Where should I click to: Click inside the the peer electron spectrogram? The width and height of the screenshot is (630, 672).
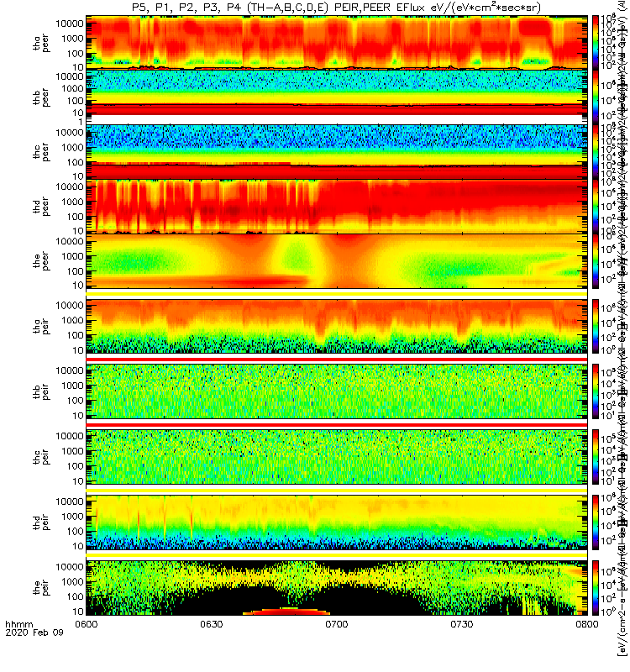click(337, 260)
